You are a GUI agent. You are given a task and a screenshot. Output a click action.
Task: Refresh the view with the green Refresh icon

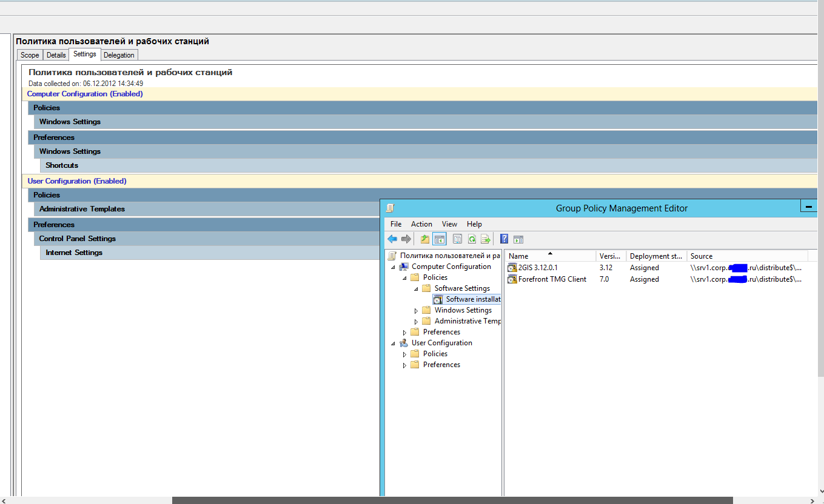point(472,239)
